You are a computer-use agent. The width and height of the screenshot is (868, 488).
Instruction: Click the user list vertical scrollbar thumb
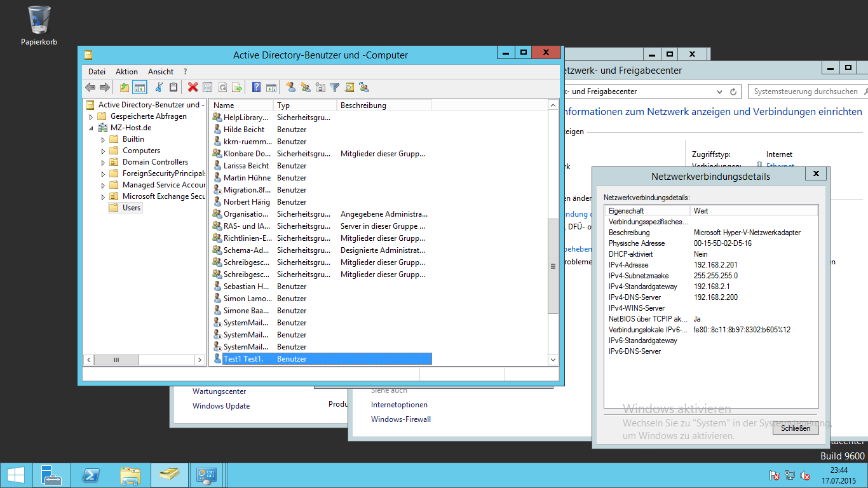tap(553, 266)
